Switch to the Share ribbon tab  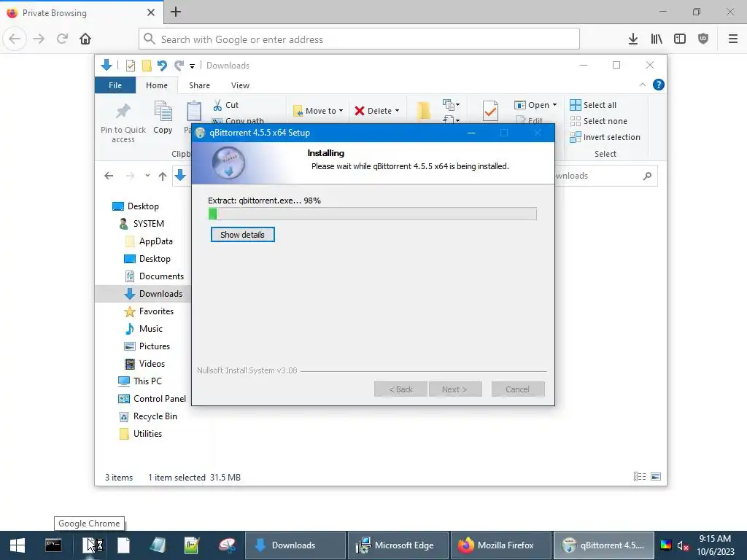pyautogui.click(x=199, y=85)
